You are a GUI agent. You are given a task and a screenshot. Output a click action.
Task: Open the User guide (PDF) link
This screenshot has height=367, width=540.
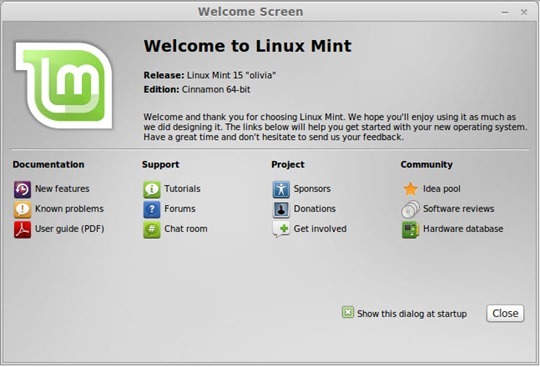pos(70,229)
